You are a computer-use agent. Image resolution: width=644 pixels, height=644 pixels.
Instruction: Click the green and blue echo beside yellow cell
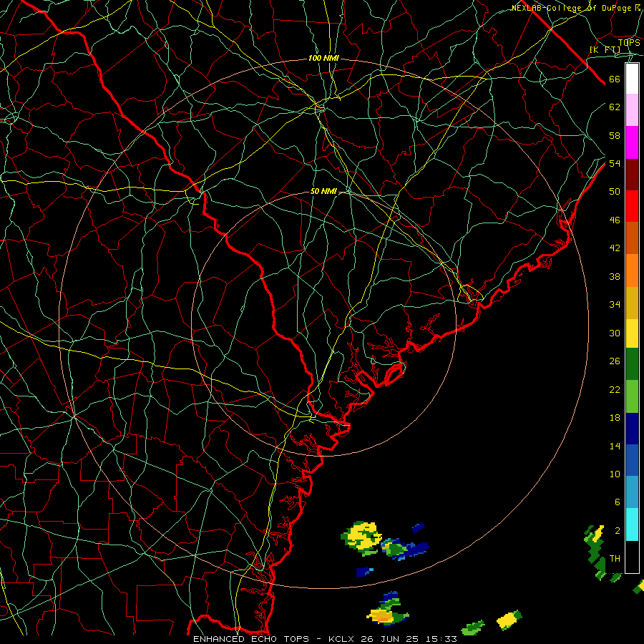[405, 549]
